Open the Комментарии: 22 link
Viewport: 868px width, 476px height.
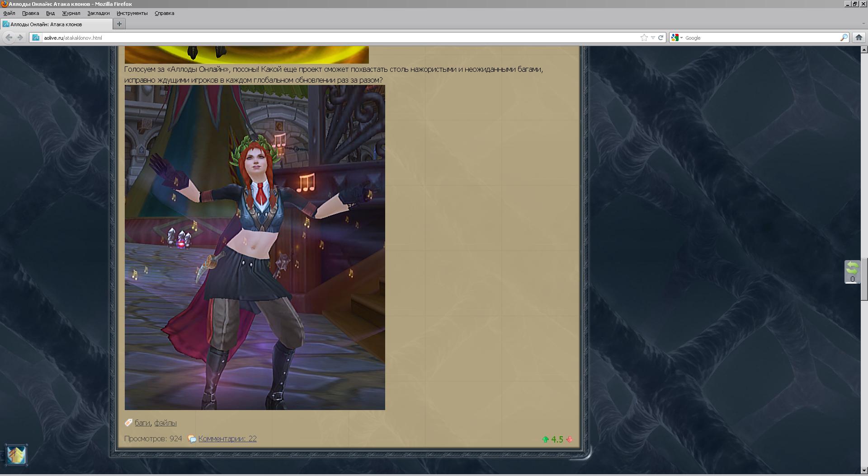coord(227,439)
